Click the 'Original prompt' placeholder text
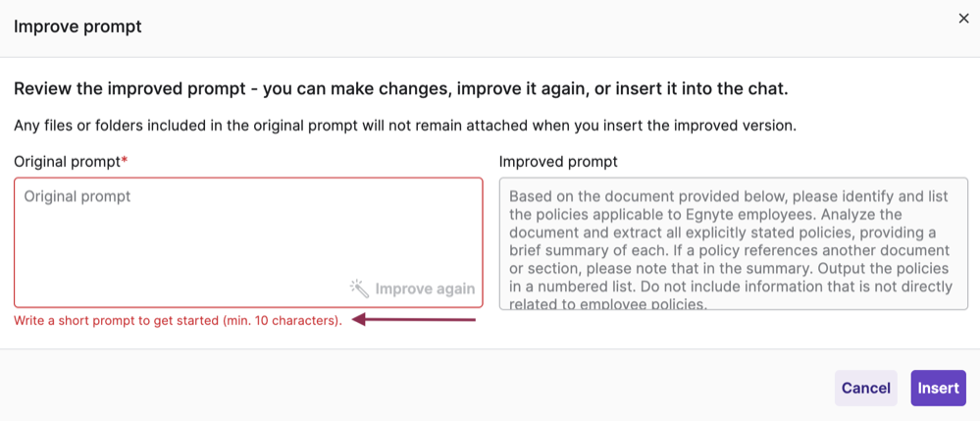Screen dimensions: 980x421 [x=77, y=196]
